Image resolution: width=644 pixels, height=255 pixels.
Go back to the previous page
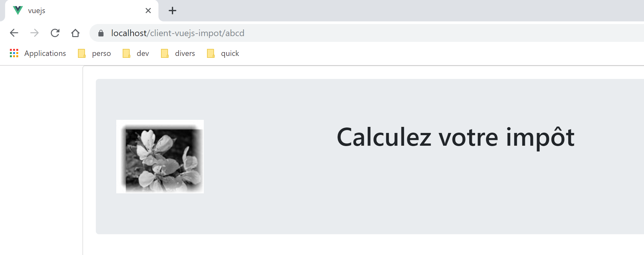[x=14, y=33]
